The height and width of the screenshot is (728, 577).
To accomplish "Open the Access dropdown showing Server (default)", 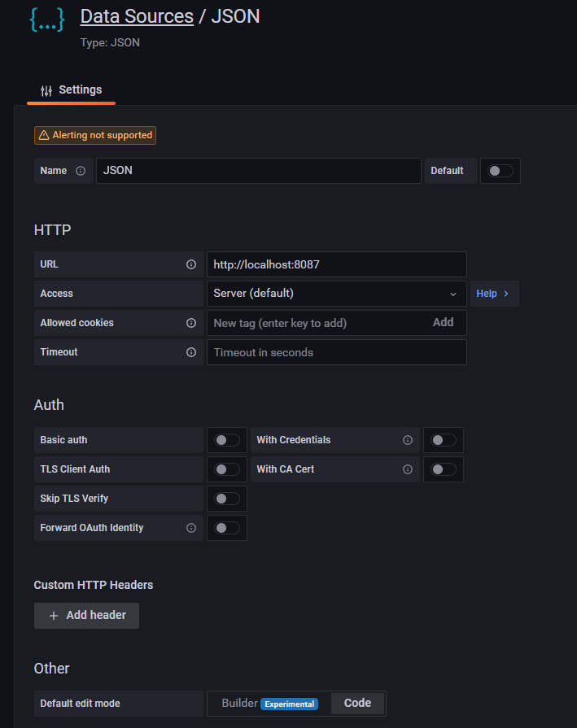I will pyautogui.click(x=336, y=294).
